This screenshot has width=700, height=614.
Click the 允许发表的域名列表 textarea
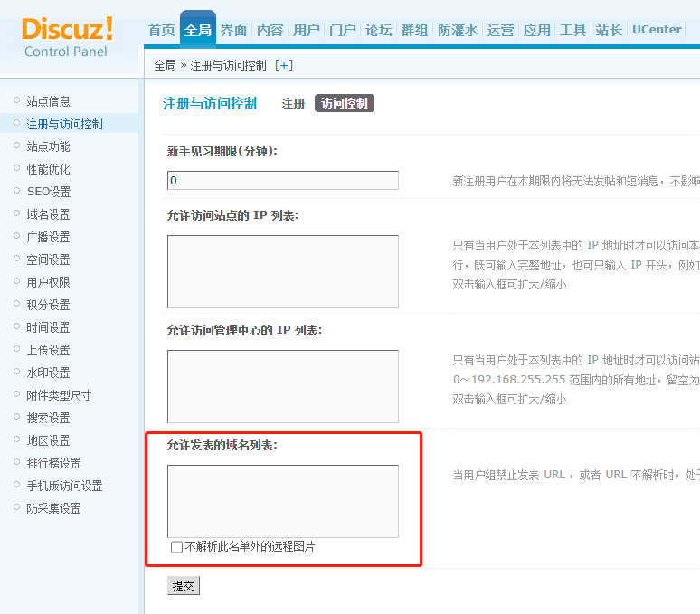(283, 502)
